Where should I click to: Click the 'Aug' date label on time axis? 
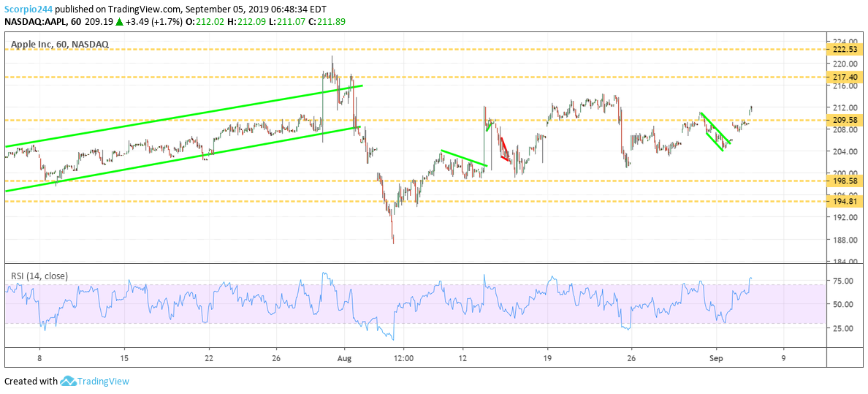pos(345,358)
